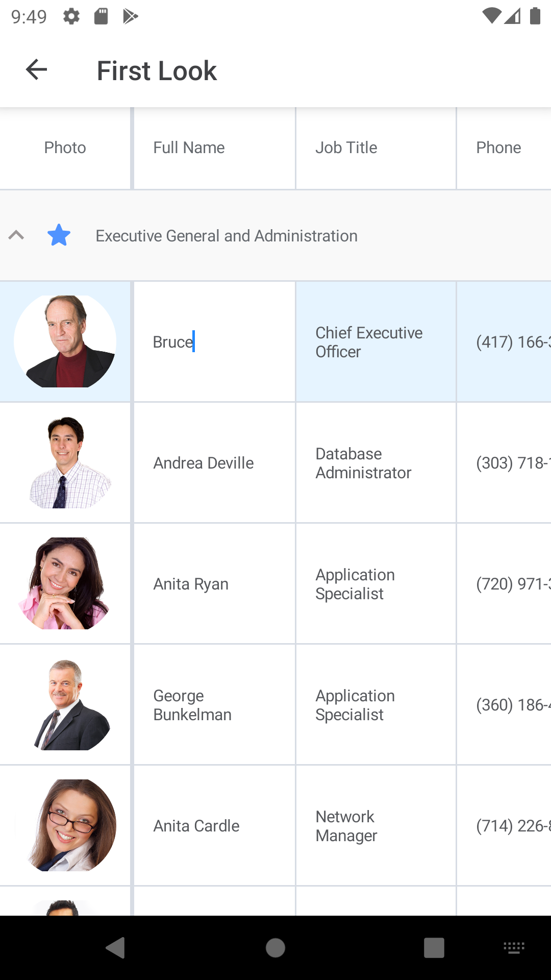Screen dimensions: 551x980
Task: Tap the Photo column header
Action: click(65, 148)
